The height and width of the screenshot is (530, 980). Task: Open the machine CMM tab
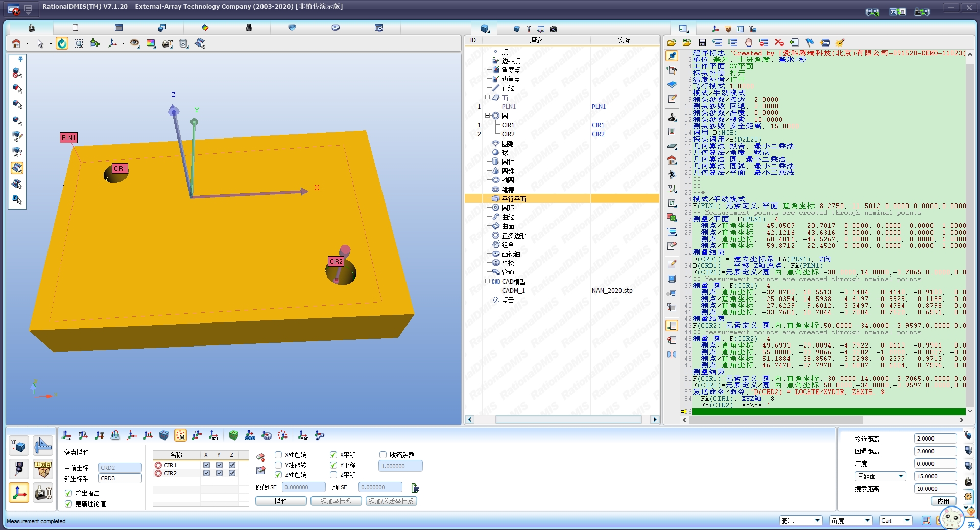(x=32, y=28)
